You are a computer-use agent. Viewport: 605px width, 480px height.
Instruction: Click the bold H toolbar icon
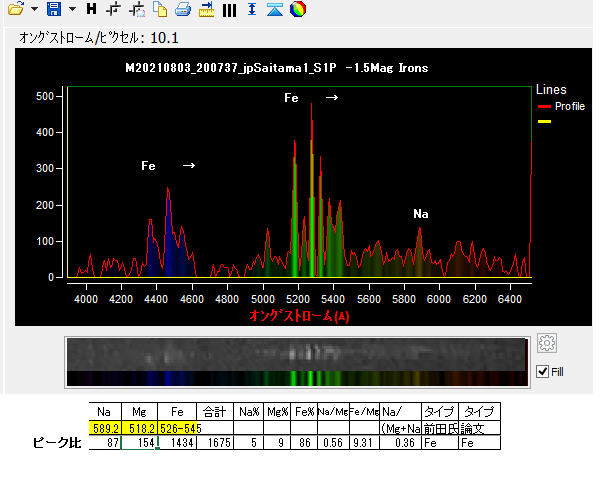[x=91, y=8]
